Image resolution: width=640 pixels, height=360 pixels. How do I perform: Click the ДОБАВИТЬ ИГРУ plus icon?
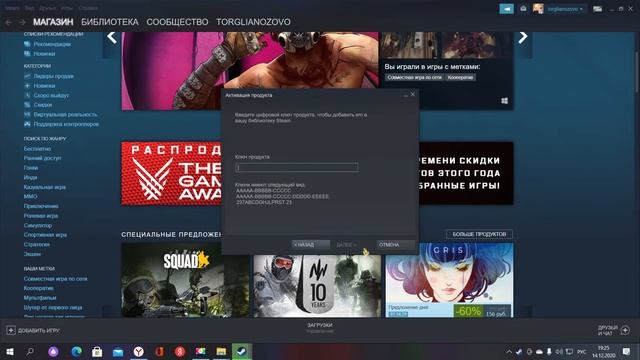pyautogui.click(x=11, y=330)
